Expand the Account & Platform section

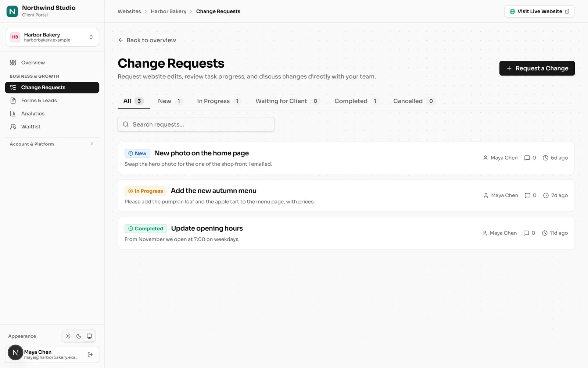click(52, 144)
